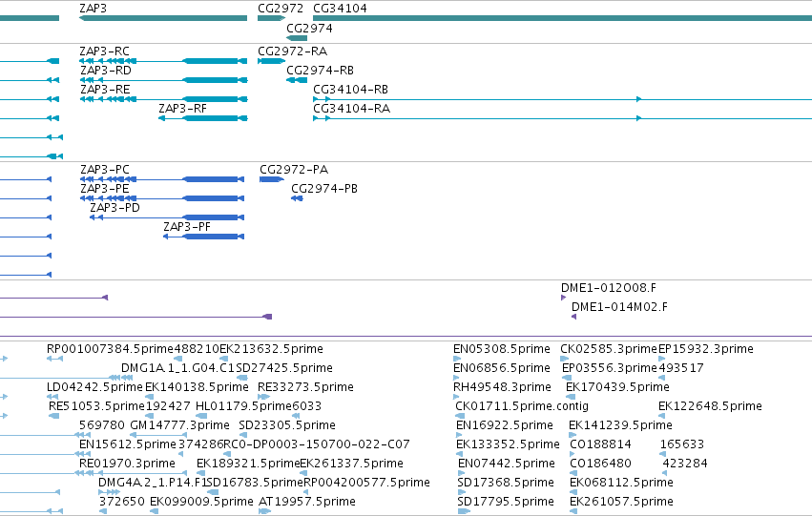Screen dimensions: 812x516
Task: Click the ZAP3-PE protein label
Action: [x=105, y=189]
